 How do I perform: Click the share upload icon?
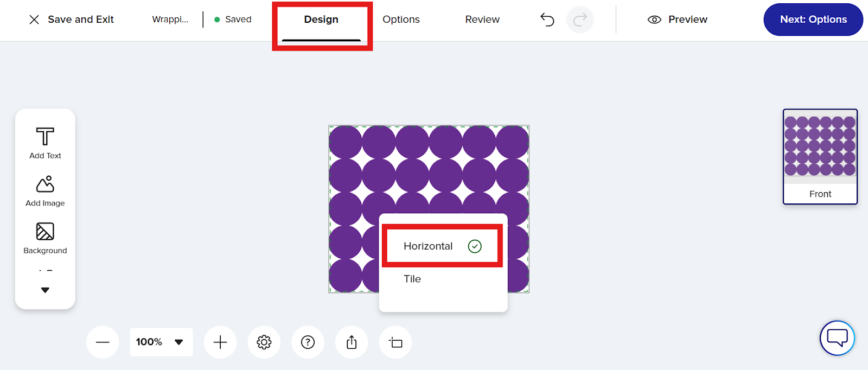pos(352,342)
